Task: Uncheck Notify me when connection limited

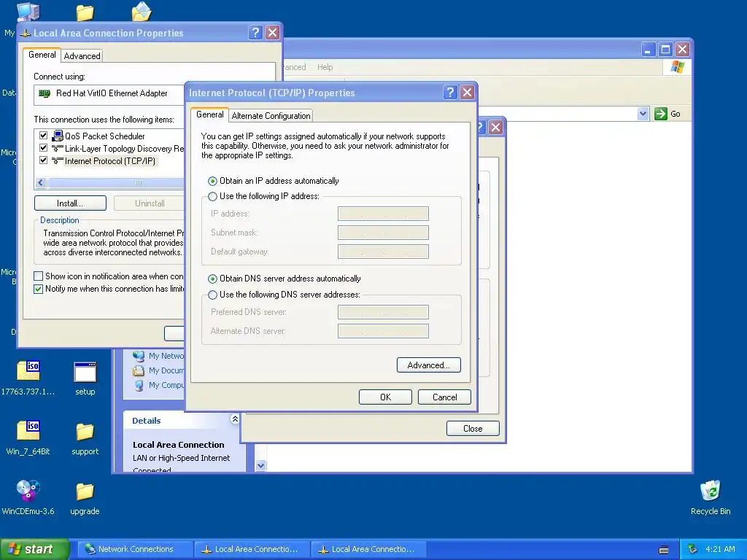Action: (39, 289)
